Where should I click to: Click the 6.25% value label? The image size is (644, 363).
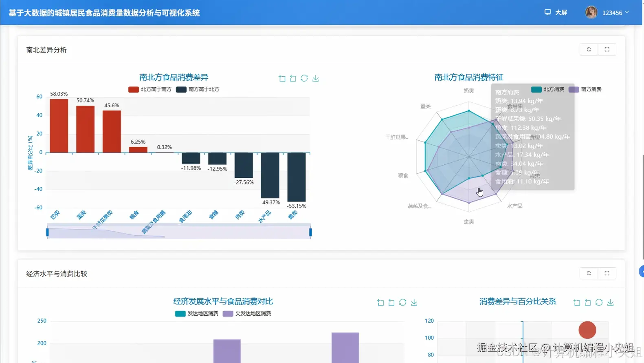(x=138, y=142)
